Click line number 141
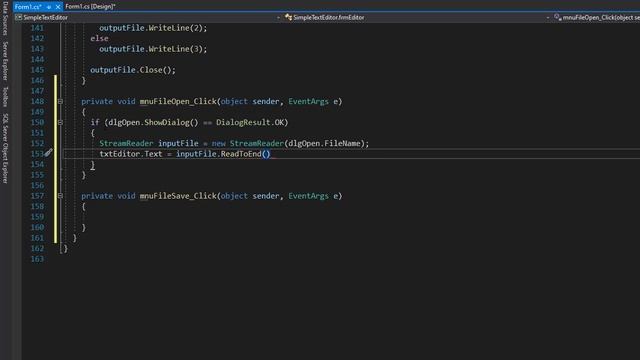Viewport: 640px width, 360px height. 37,28
